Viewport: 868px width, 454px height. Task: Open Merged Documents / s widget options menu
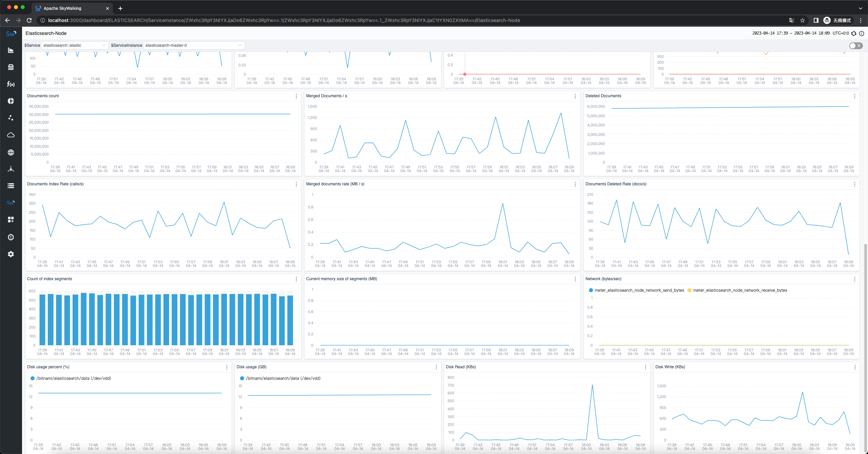click(x=575, y=96)
